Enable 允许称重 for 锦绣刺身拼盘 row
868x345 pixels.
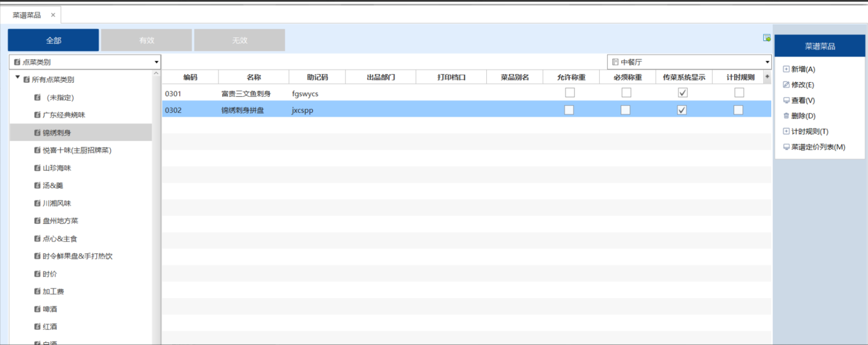click(x=569, y=110)
